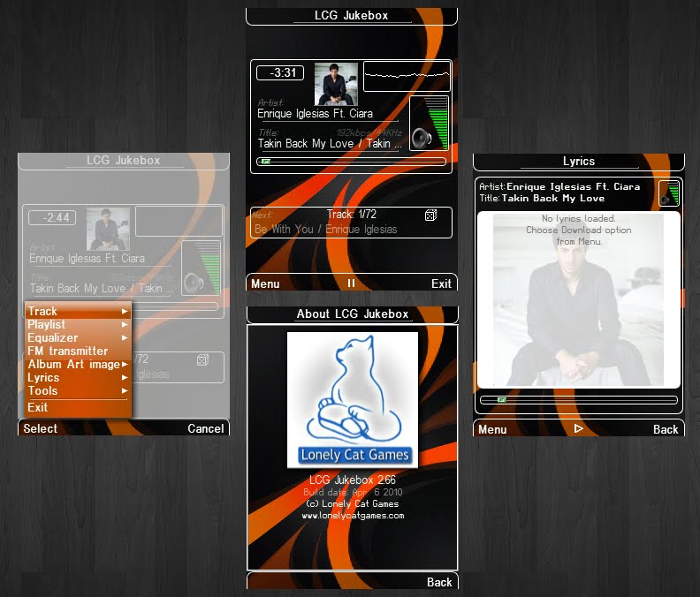Viewport: 700px width, 597px height.
Task: Click the progress bar on Lyrics screen
Action: (x=579, y=400)
